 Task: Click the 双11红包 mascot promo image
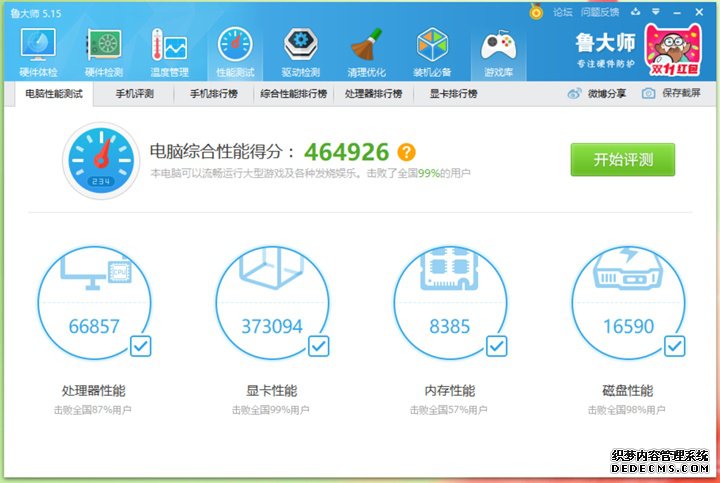(674, 51)
